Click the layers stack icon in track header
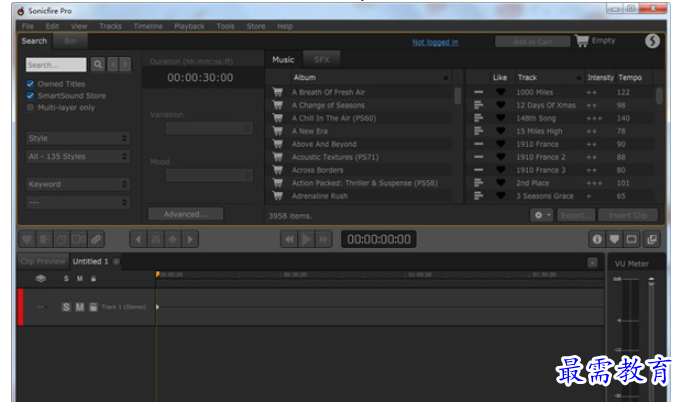Screen dimensions: 680x402 (41, 278)
